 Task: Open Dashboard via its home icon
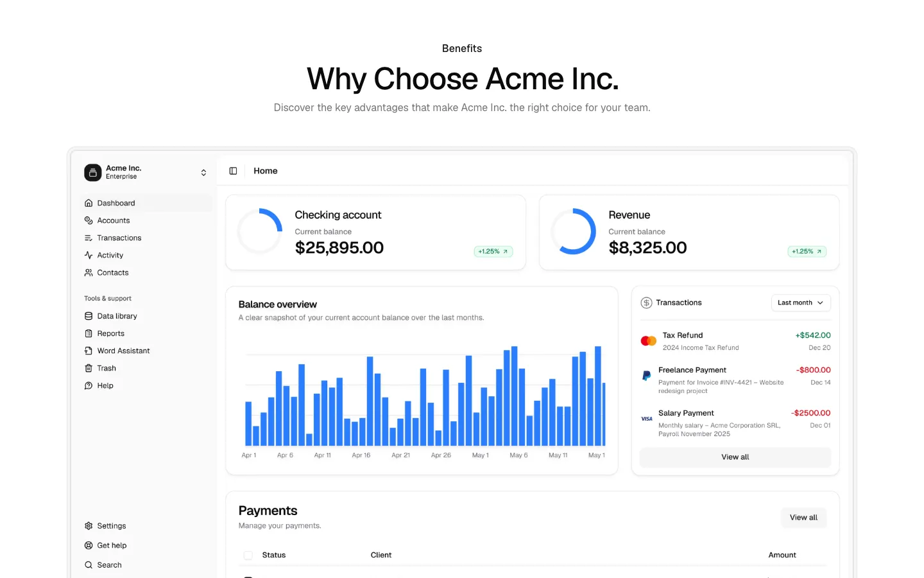[89, 203]
